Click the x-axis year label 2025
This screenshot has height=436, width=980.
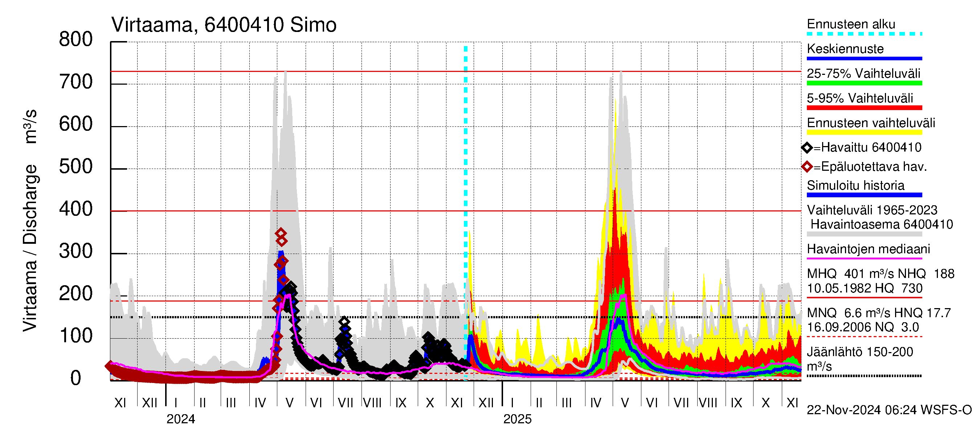(x=517, y=419)
